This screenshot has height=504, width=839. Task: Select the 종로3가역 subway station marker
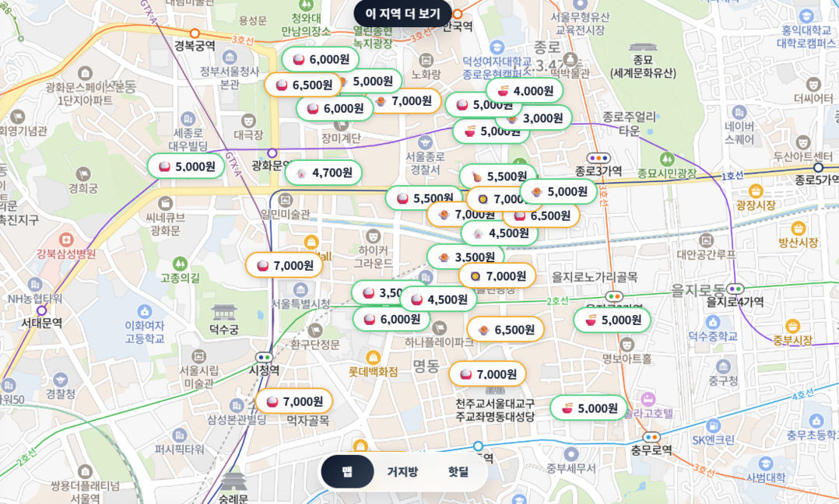[598, 158]
